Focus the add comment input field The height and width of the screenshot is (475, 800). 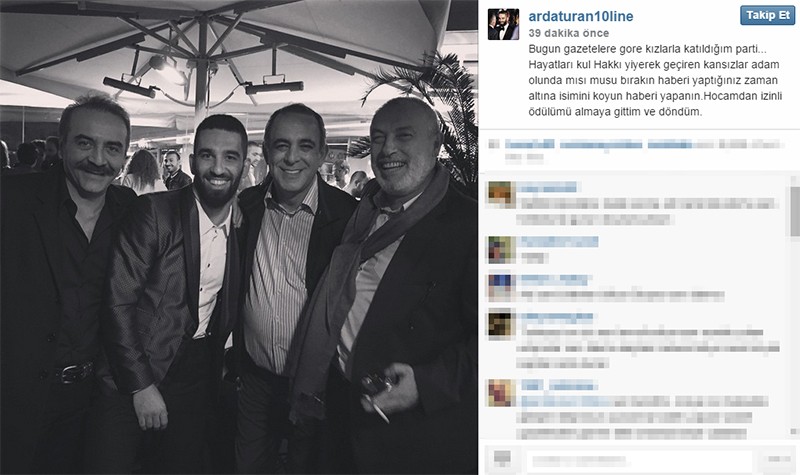coord(641,461)
